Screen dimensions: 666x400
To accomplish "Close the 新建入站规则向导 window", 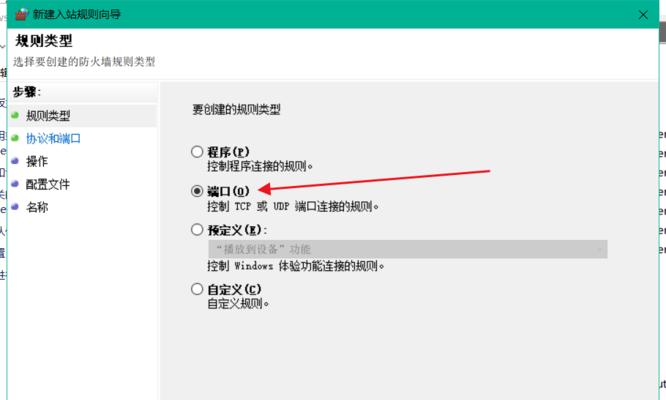I will coord(643,15).
